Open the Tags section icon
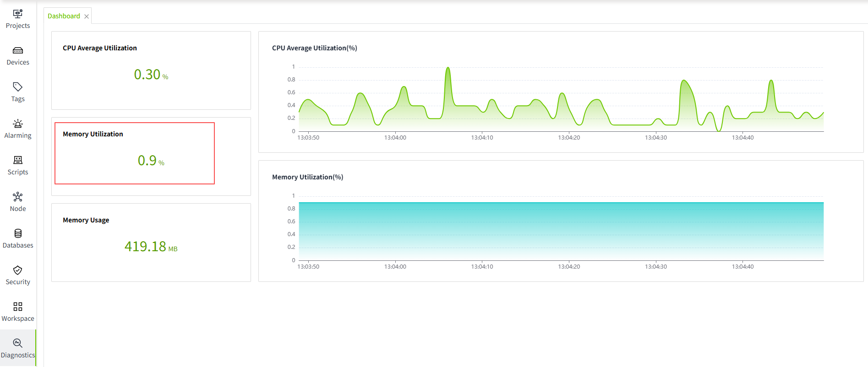 coord(18,87)
